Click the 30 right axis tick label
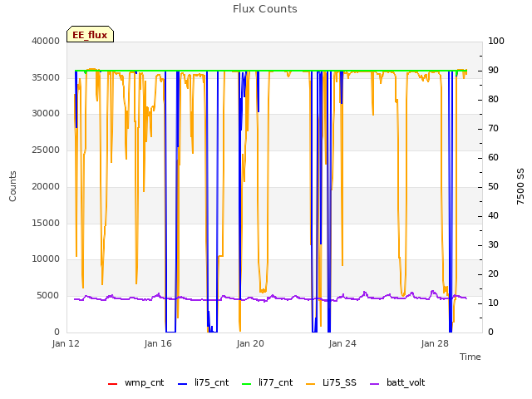Image resolution: width=532 pixels, height=399 pixels. pos(493,245)
